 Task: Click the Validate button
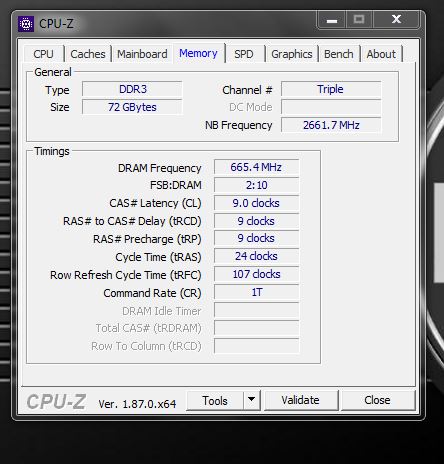[301, 400]
